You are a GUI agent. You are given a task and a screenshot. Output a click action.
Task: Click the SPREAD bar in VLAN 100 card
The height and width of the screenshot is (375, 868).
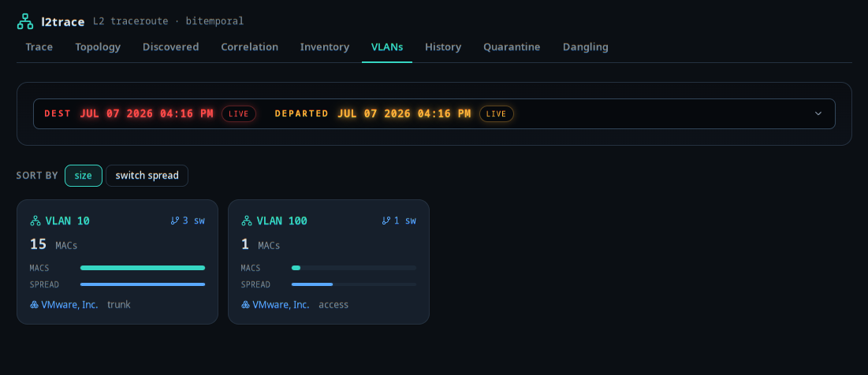click(x=354, y=284)
